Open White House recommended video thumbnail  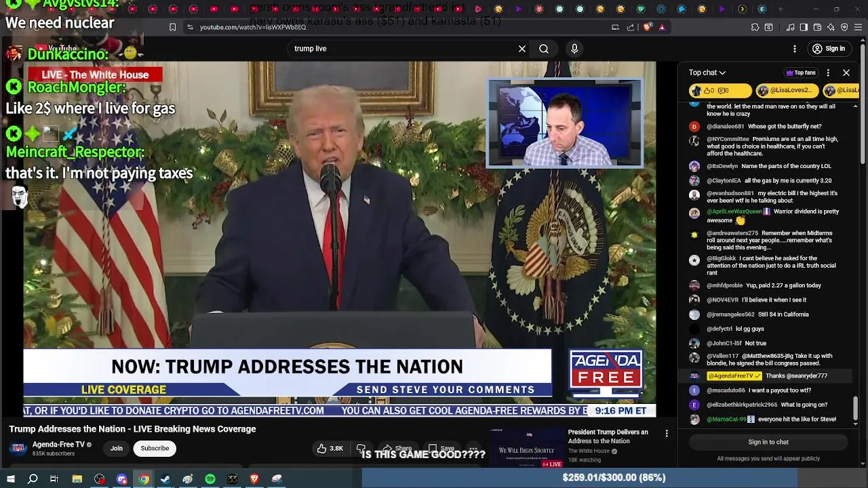[x=528, y=448]
